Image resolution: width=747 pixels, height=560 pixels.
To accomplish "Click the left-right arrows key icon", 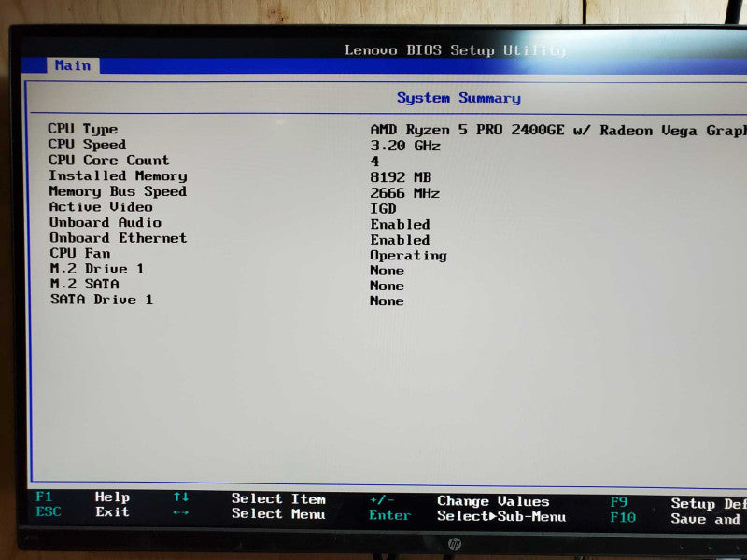I will click(181, 512).
